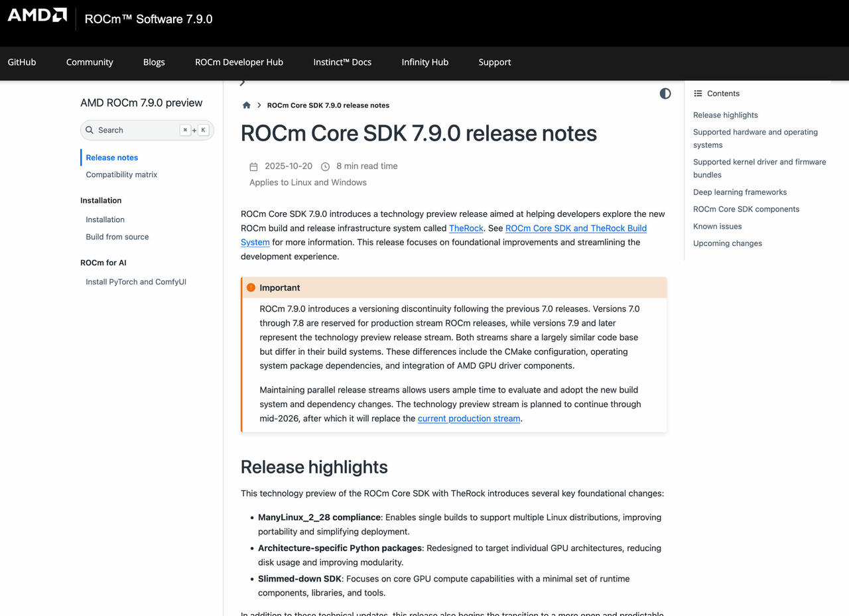This screenshot has height=616, width=849.
Task: Click the Contents list icon
Action: [698, 93]
